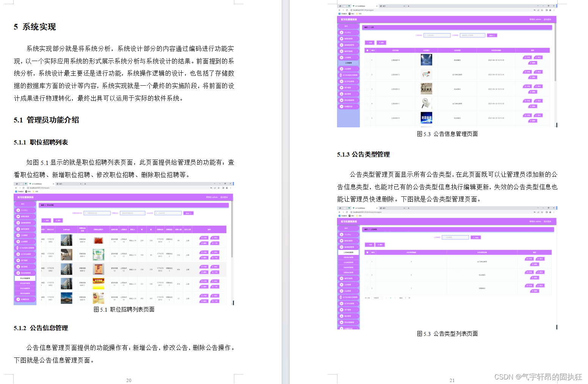Click the subheading "5.1.3 公告类型管理"

pos(363,154)
